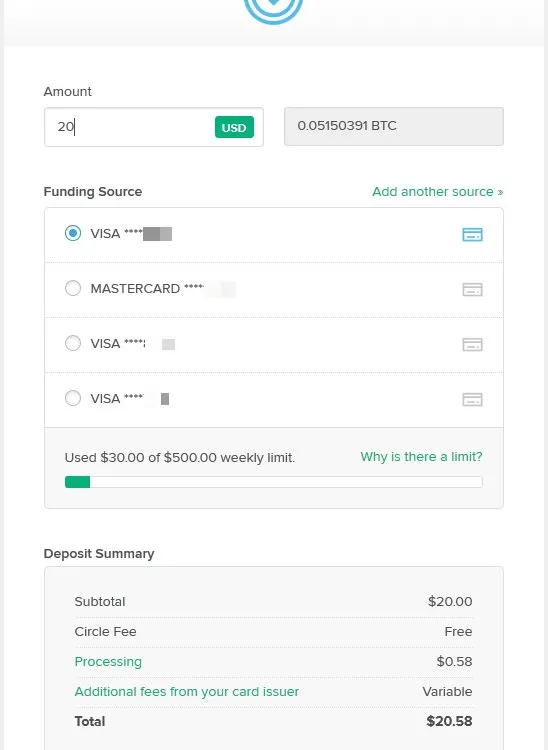Open the Processing fee link
Viewport: 548px width, 750px height.
[x=108, y=662]
